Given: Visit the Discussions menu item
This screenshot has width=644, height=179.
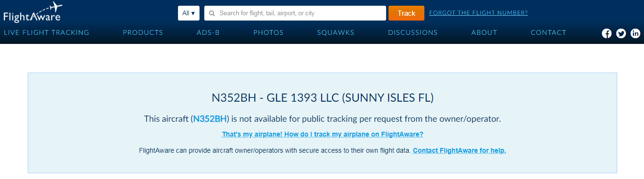Looking at the screenshot, I should [413, 32].
